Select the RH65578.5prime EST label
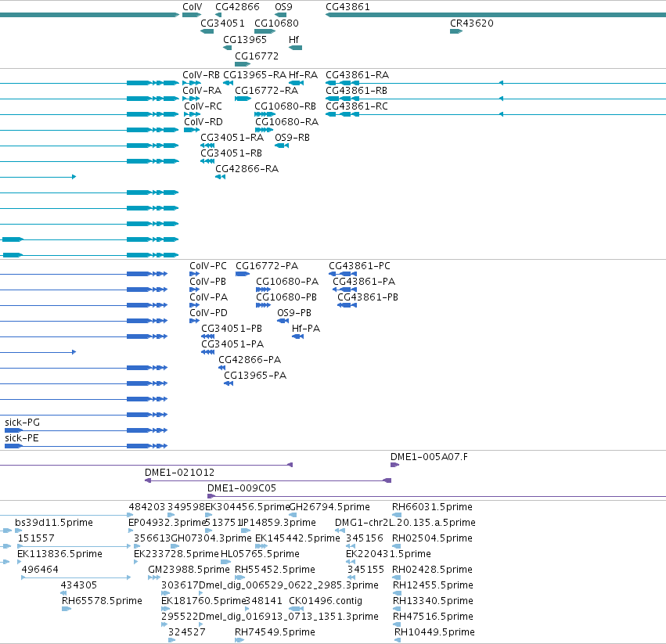The height and width of the screenshot is (644, 666). pyautogui.click(x=102, y=601)
